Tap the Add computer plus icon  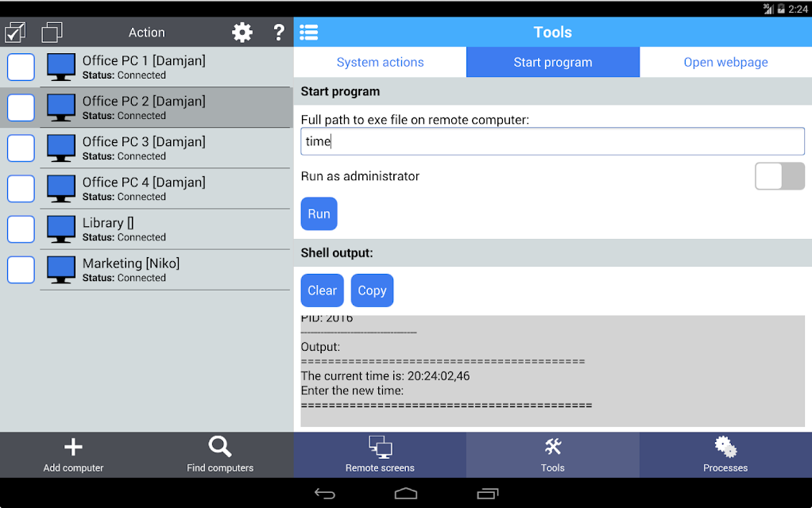tap(74, 447)
